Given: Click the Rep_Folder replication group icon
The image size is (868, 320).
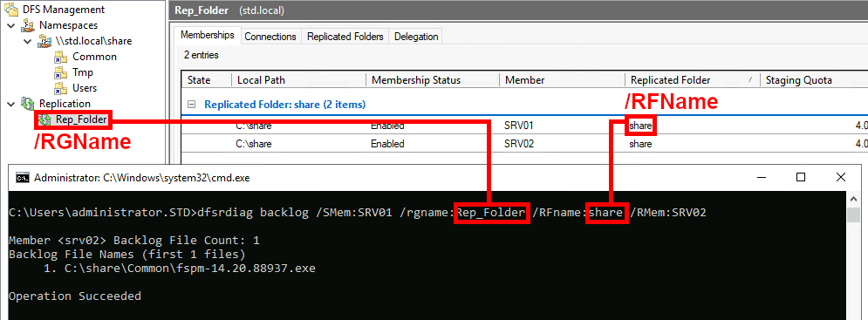Looking at the screenshot, I should 44,119.
